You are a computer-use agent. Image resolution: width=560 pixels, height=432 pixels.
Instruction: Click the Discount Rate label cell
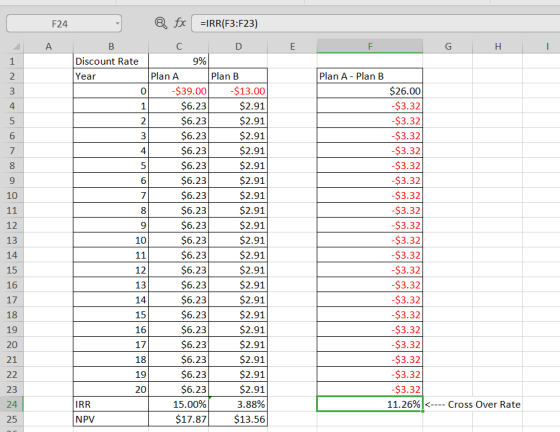[x=111, y=61]
